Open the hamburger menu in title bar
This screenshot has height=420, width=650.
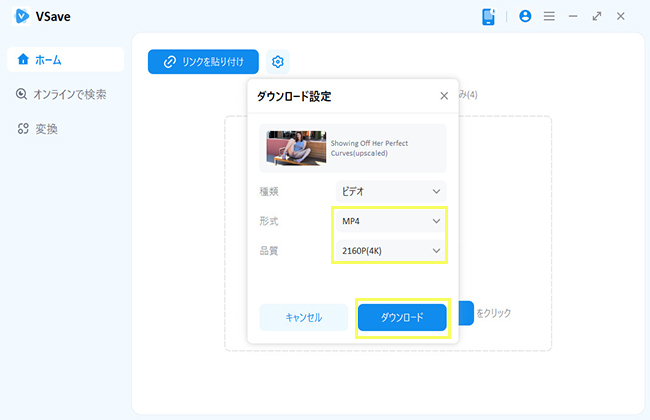549,17
